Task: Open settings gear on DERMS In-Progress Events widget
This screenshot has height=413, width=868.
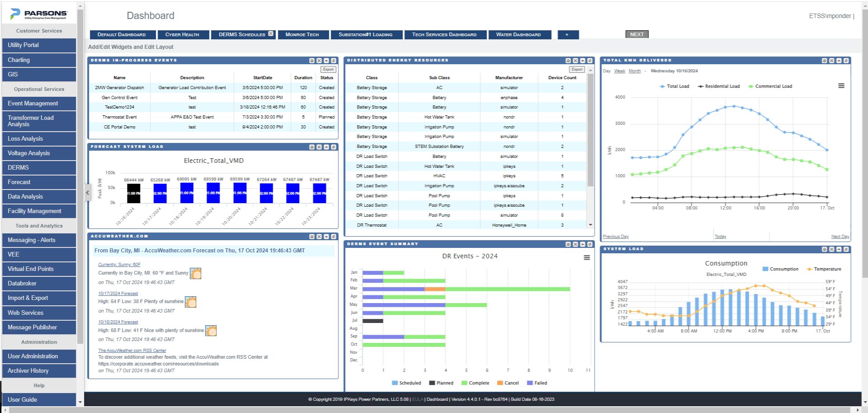Action: click(312, 60)
